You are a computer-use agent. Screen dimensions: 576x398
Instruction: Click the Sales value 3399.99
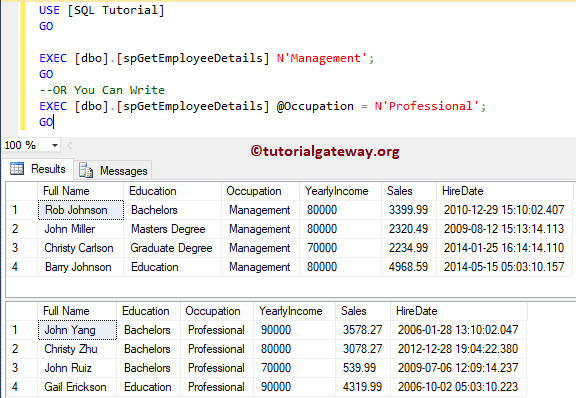click(x=409, y=210)
